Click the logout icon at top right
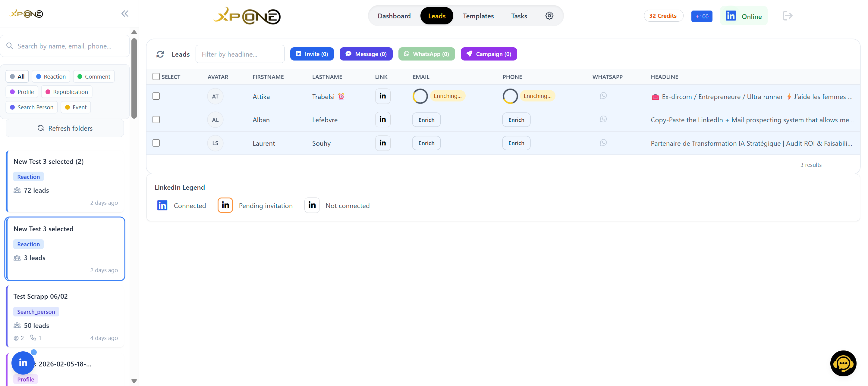Image resolution: width=868 pixels, height=386 pixels. [788, 16]
